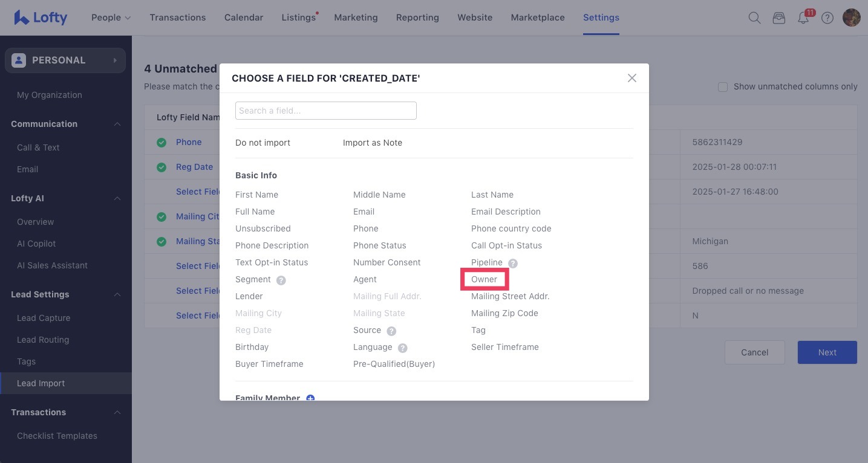Screen dimensions: 868x463
Task: Select Mailing Zip Code field
Action: (504, 313)
